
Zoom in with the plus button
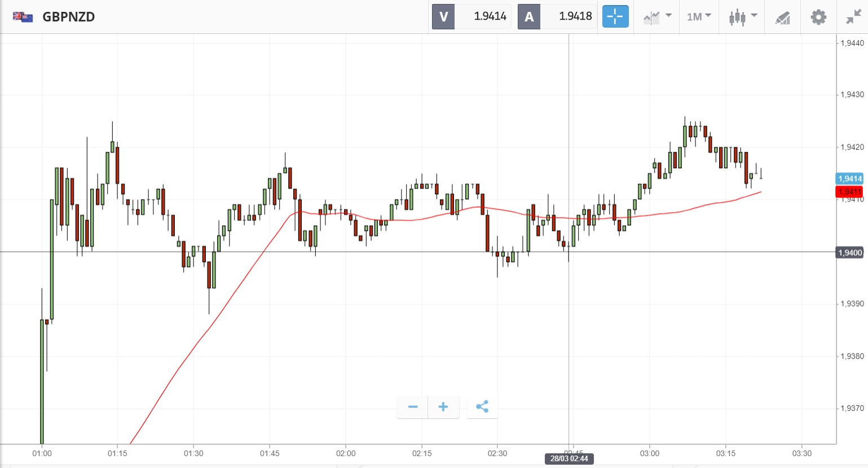tap(443, 407)
